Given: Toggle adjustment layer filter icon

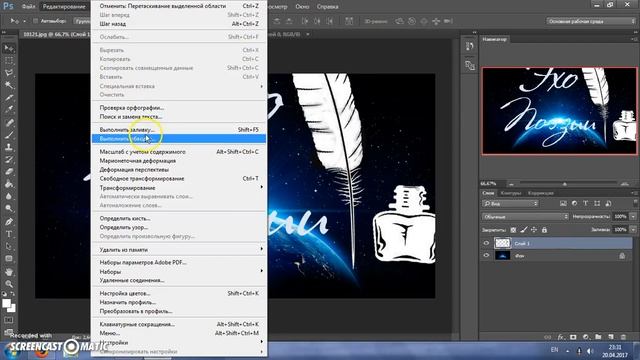Looking at the screenshot, I should tap(574, 203).
